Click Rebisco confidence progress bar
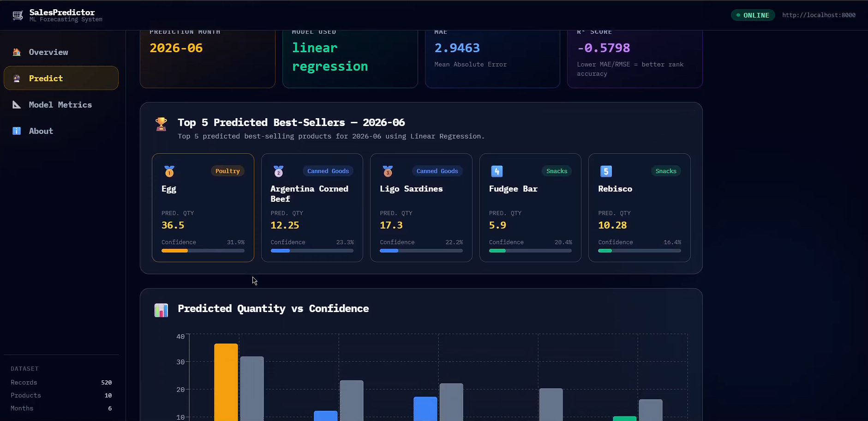Screen dimensions: 868x421 [640, 251]
